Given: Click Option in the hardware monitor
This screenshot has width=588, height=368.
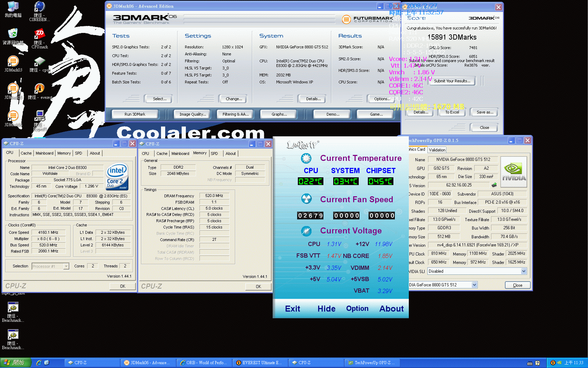Looking at the screenshot, I should (x=357, y=308).
